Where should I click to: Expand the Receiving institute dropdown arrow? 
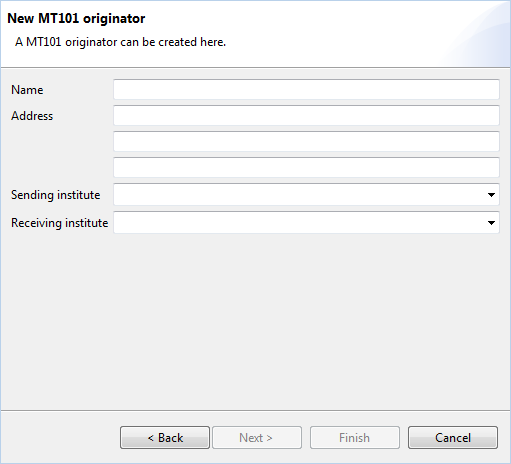click(x=491, y=223)
